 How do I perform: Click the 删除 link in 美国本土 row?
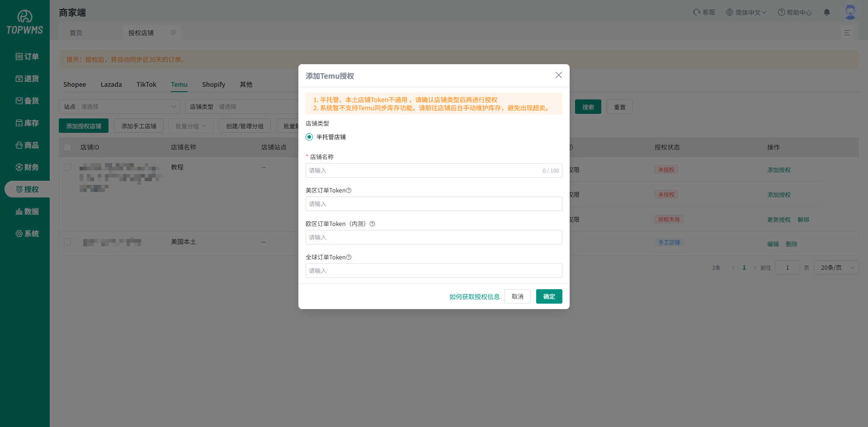[792, 244]
